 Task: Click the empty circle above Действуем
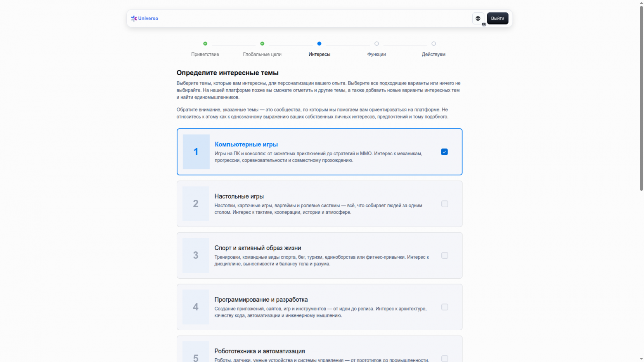pyautogui.click(x=433, y=43)
